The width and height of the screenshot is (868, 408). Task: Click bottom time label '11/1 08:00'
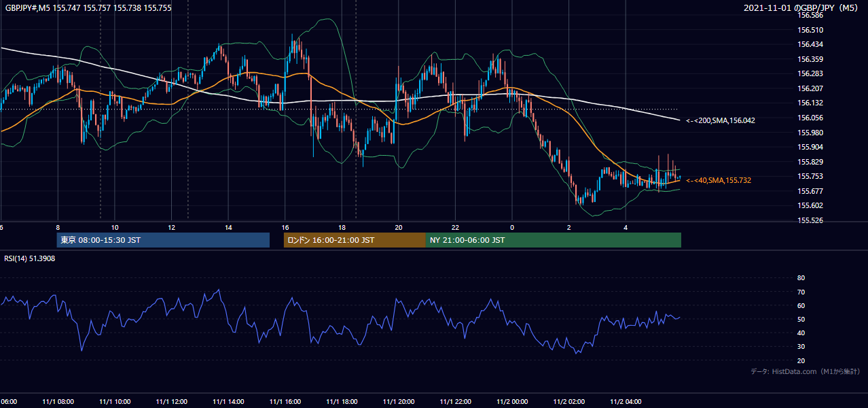[x=58, y=401]
